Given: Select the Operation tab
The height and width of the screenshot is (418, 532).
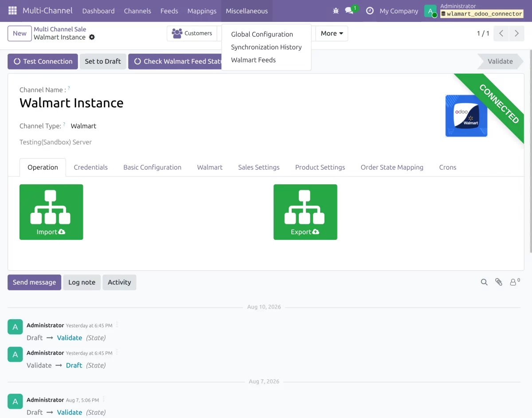Looking at the screenshot, I should 43,167.
